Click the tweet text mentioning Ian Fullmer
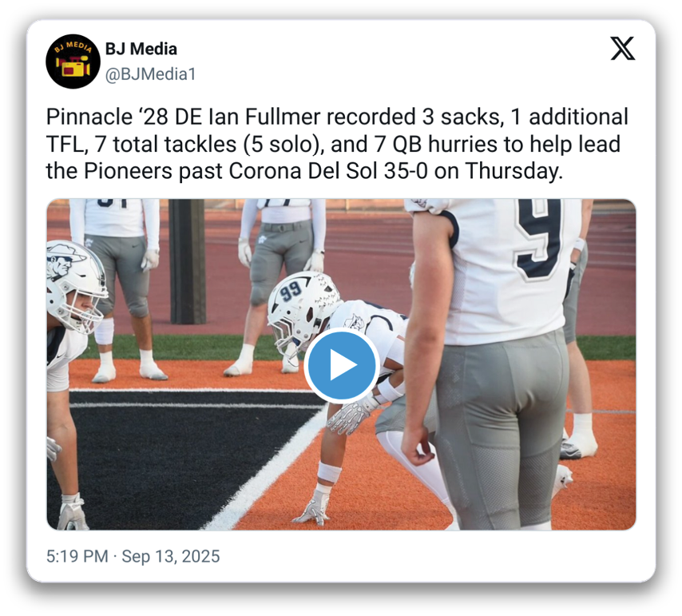 336,144
